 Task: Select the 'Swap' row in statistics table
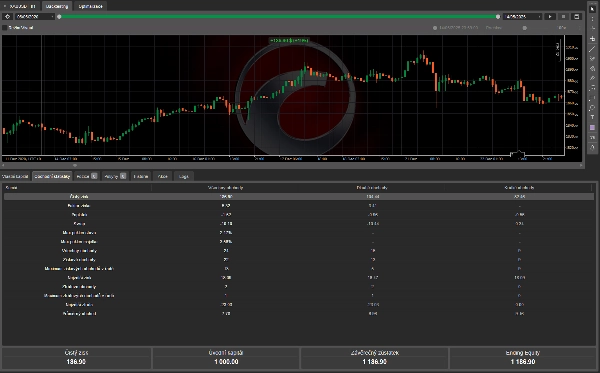pyautogui.click(x=299, y=223)
